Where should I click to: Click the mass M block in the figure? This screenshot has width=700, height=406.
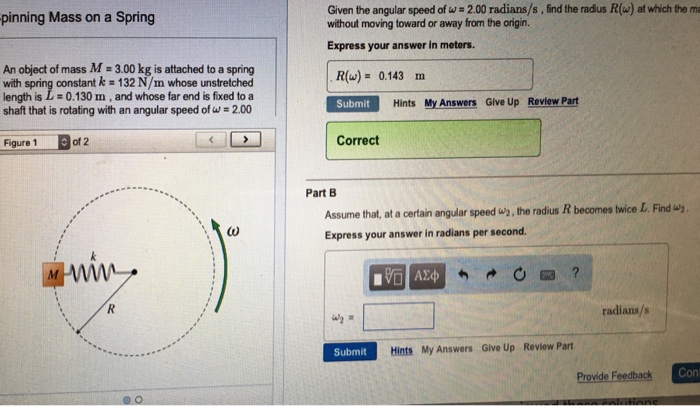[53, 275]
